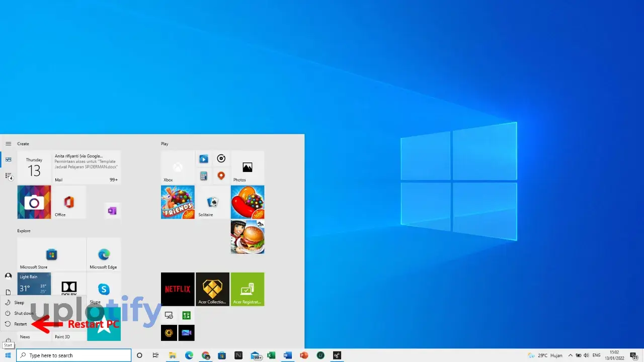Viewport: 644px width, 362px height.
Task: Open the News tile
Action: point(34,336)
